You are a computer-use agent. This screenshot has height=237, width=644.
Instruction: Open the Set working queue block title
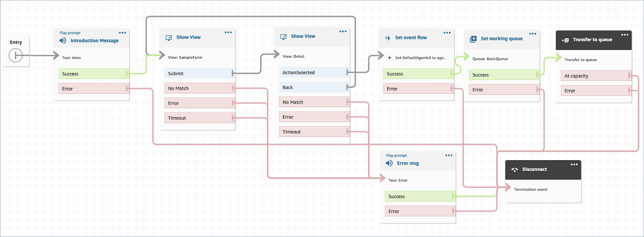[x=502, y=39]
